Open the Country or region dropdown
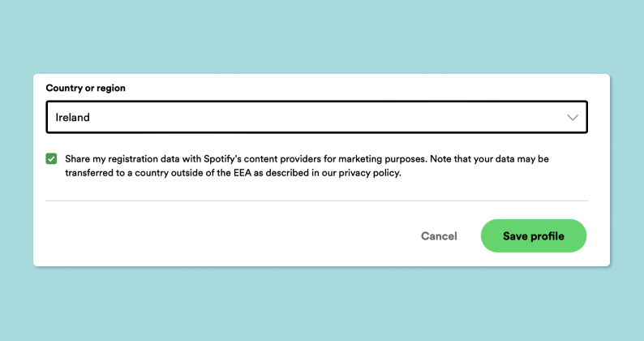The width and height of the screenshot is (644, 341). (x=316, y=117)
